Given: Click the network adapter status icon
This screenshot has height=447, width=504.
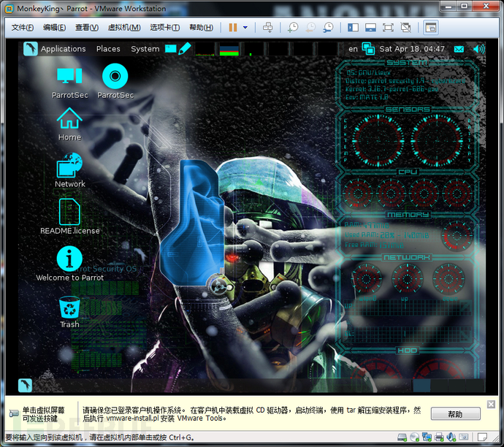Looking at the screenshot, I should click(x=427, y=437).
